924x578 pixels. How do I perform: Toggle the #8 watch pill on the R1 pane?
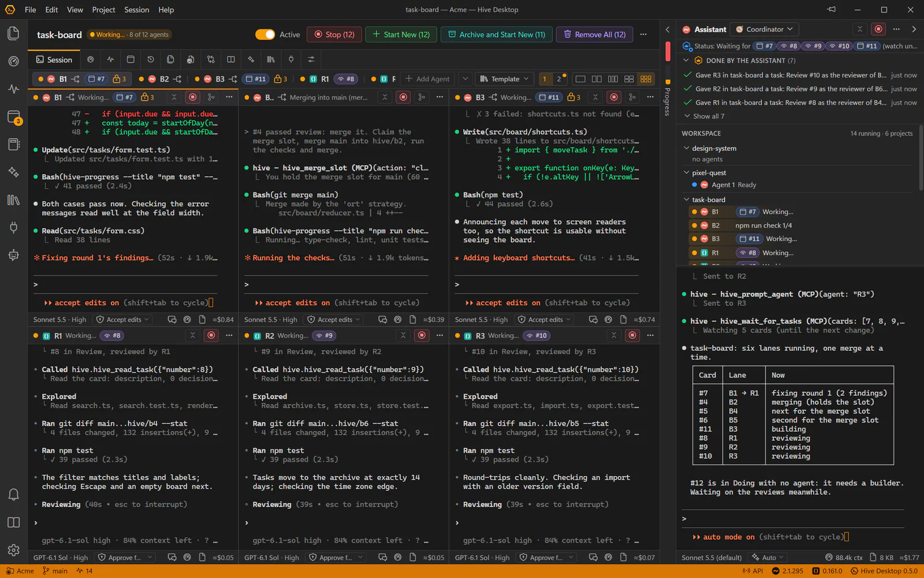tap(113, 336)
